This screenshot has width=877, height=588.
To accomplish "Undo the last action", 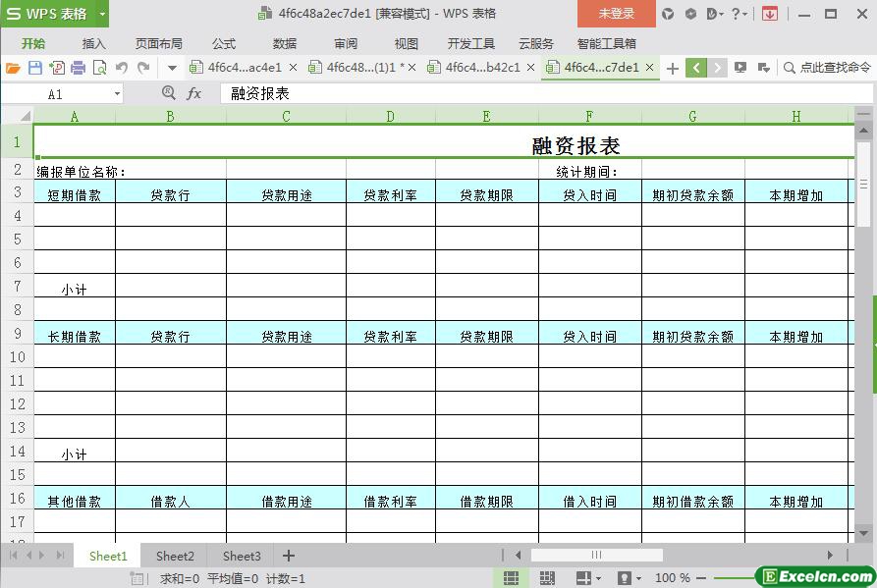I will click(x=122, y=68).
